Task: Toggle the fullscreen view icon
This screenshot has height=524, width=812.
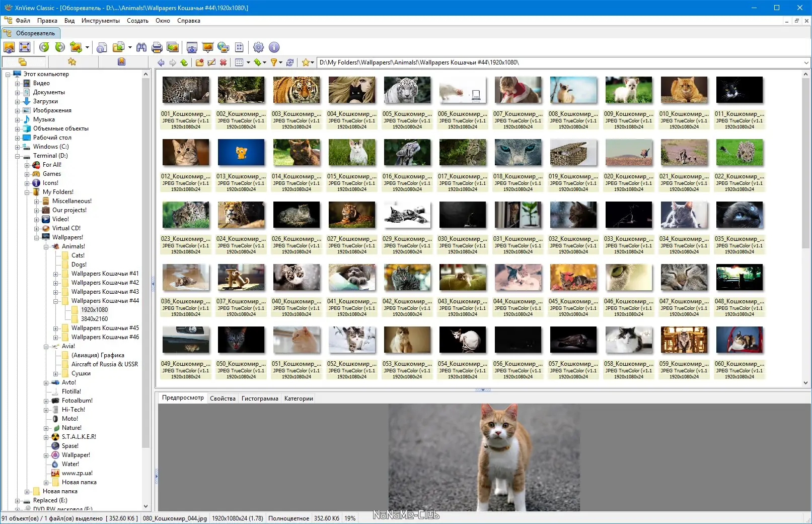Action: click(25, 47)
